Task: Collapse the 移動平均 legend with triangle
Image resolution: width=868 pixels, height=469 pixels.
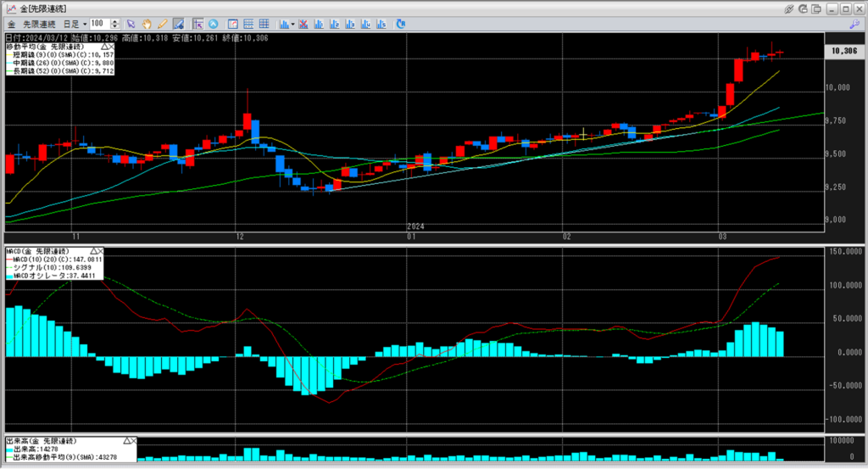Action: [x=106, y=47]
